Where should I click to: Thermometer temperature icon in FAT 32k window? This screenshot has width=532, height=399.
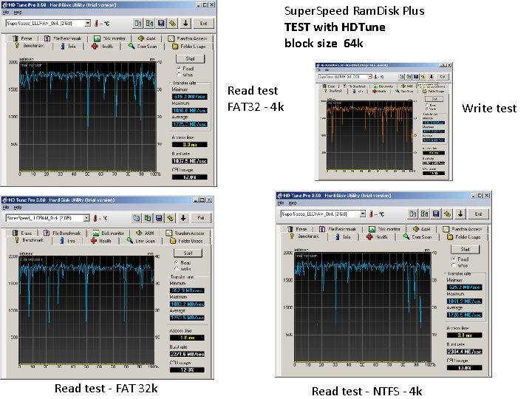click(95, 218)
